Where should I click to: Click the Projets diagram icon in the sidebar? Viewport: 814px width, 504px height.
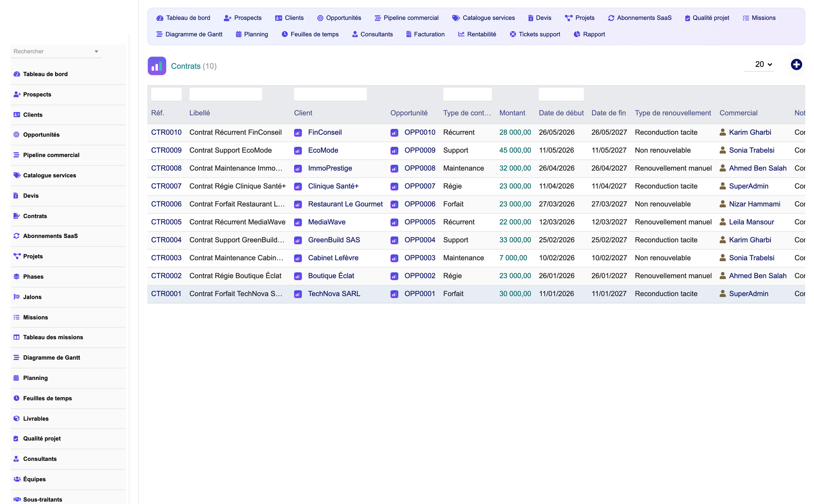point(17,256)
